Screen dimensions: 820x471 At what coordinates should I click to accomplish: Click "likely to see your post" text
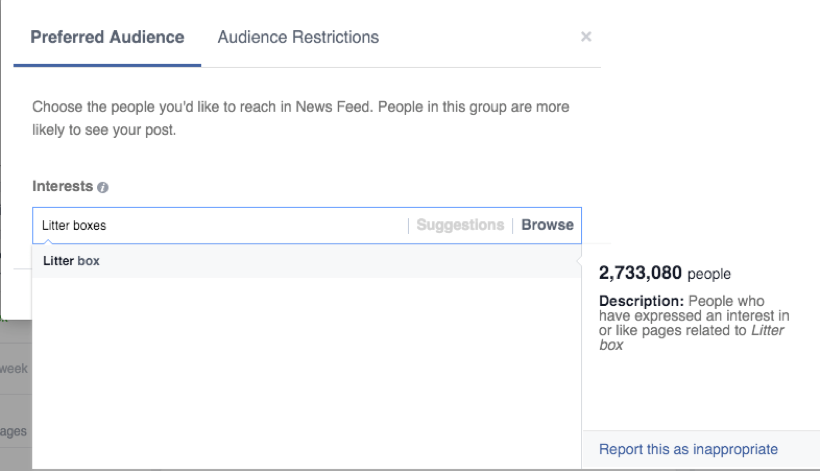104,131
